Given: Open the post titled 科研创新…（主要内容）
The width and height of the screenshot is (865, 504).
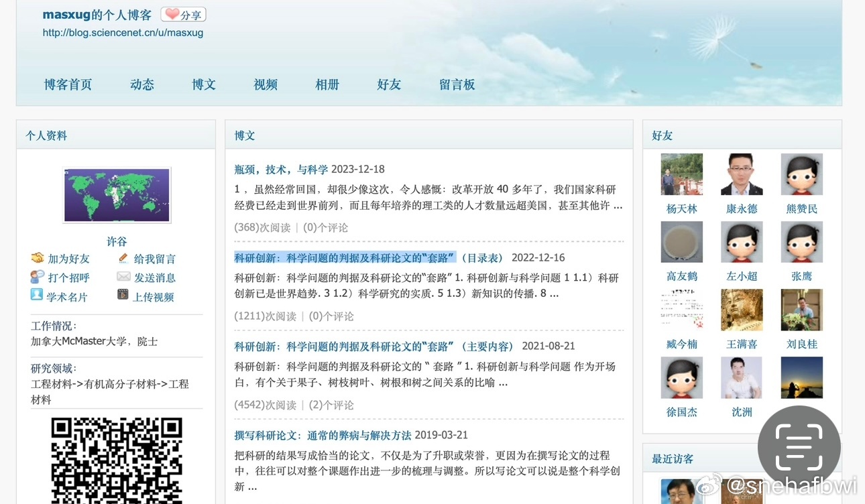Looking at the screenshot, I should tap(374, 346).
